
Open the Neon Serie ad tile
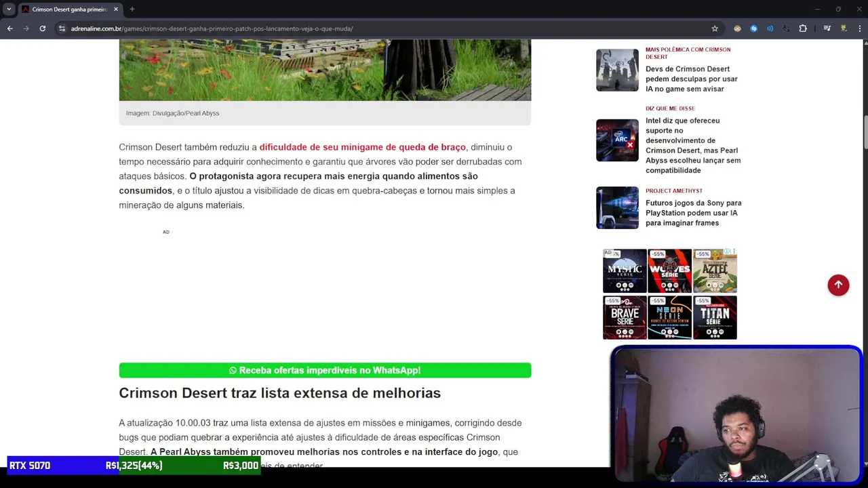tap(669, 317)
